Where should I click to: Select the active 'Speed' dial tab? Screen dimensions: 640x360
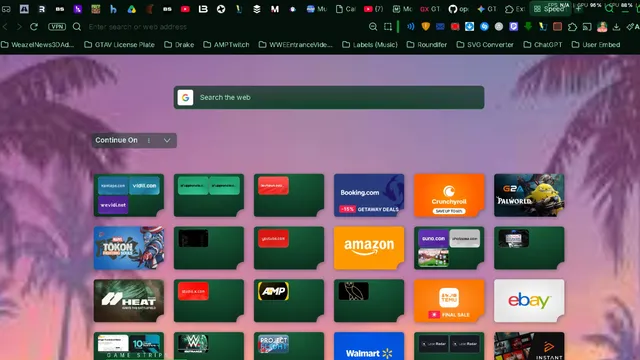549,9
